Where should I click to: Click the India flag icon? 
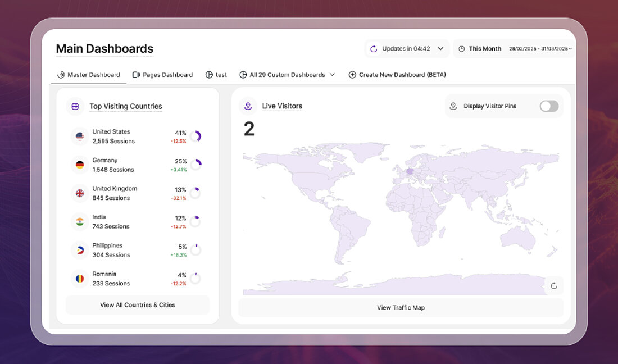[x=80, y=222]
